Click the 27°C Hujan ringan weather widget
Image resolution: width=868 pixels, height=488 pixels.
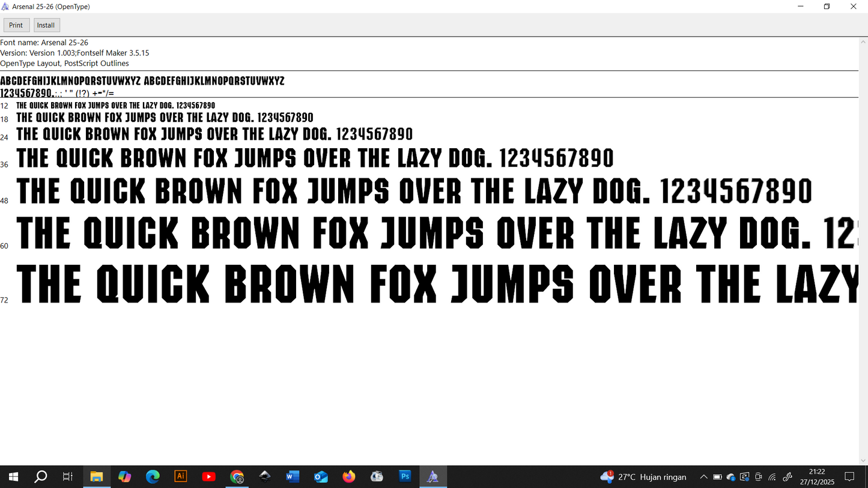coord(642,477)
